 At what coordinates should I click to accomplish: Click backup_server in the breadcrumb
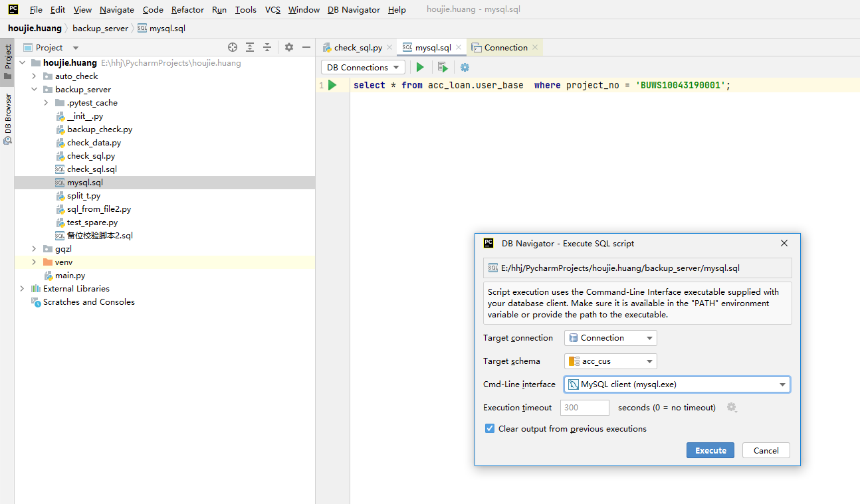pos(100,29)
